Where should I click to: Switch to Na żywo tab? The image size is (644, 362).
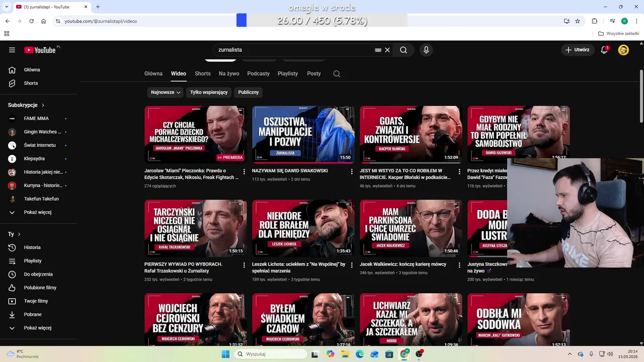pos(229,73)
